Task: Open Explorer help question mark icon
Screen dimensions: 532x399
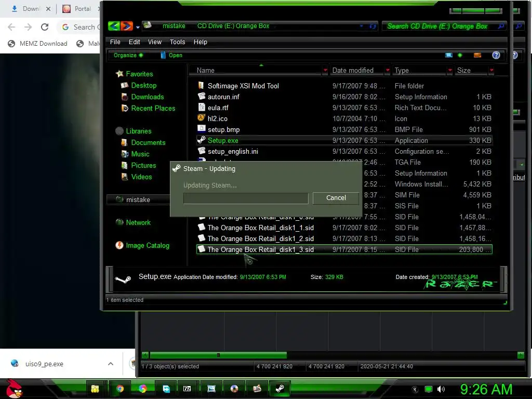Action: point(496,55)
